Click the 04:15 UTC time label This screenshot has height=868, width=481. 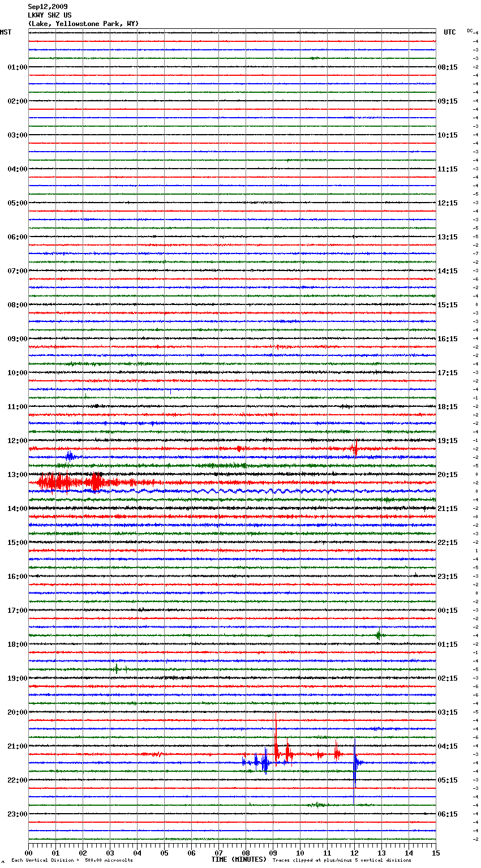(x=448, y=746)
